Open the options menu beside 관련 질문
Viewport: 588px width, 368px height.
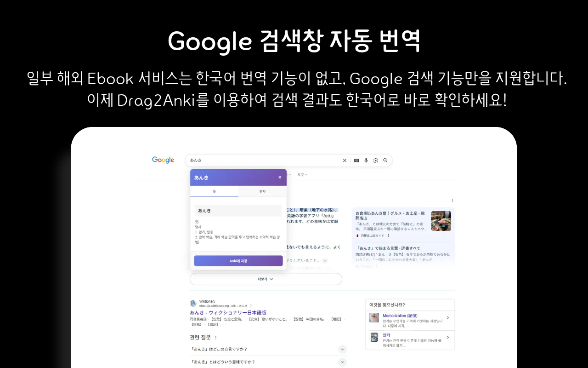tap(216, 338)
